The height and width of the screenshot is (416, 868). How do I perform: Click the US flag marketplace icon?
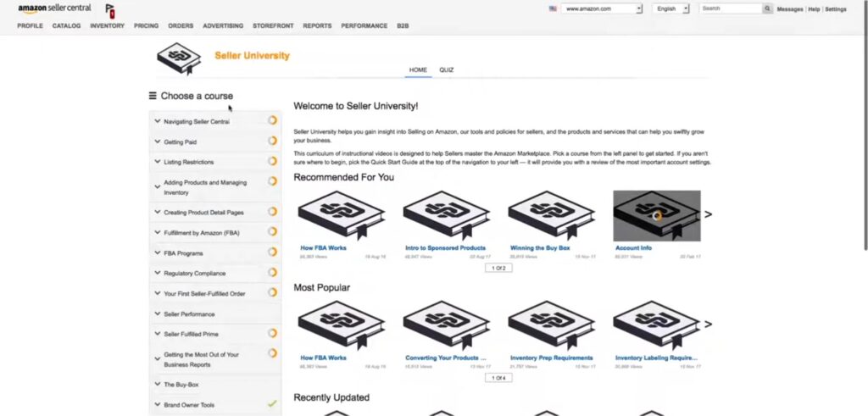(553, 8)
